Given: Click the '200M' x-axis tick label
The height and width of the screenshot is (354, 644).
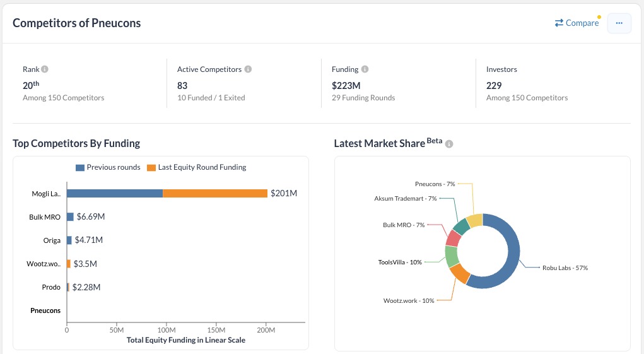Looking at the screenshot, I should pos(266,330).
